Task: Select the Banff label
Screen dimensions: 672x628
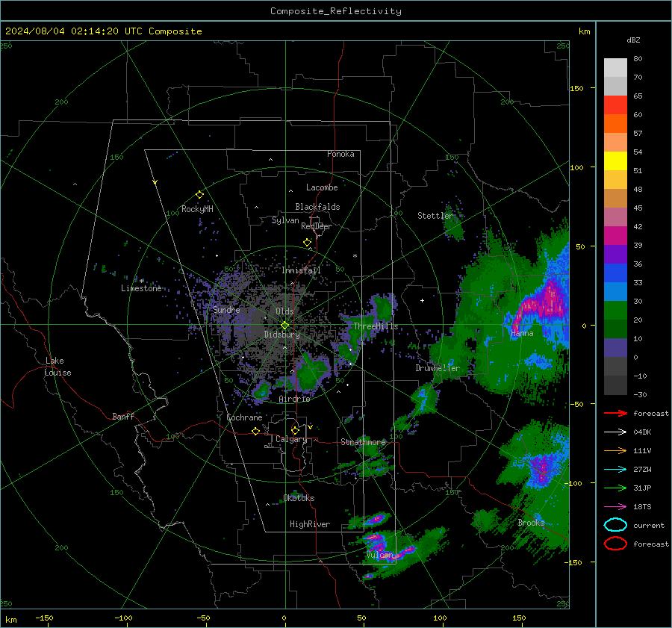Action: pos(123,416)
